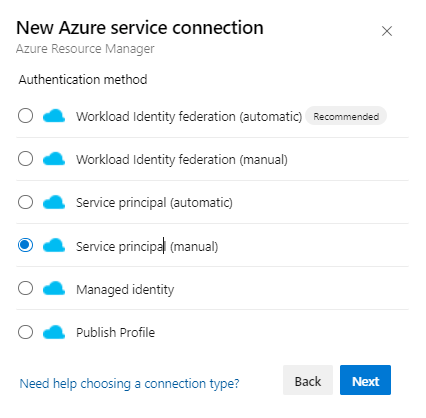Open Need help choosing a connection type link

129,384
